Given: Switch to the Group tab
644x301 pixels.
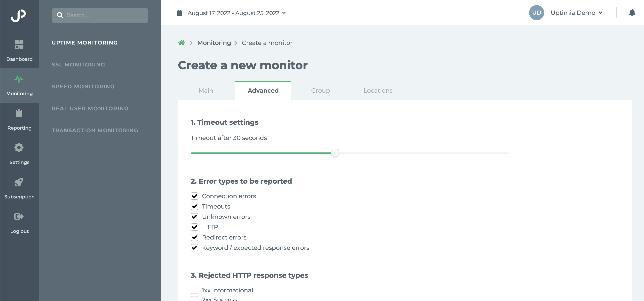Looking at the screenshot, I should tap(320, 91).
